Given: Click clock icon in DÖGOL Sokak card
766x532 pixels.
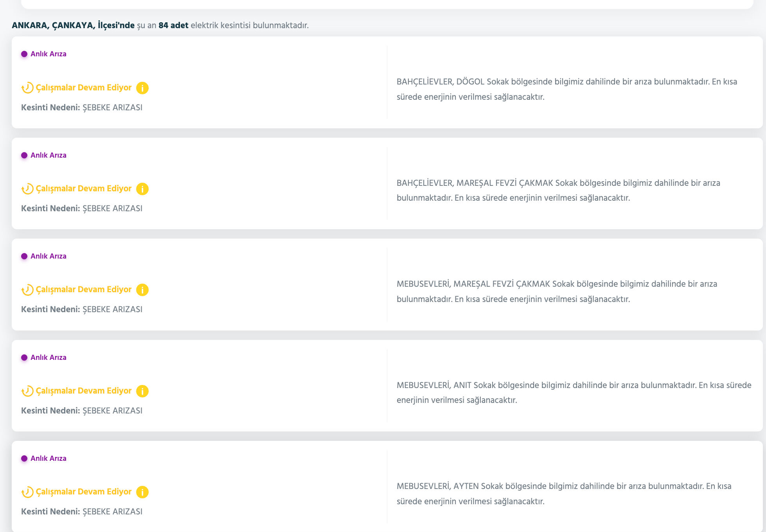Looking at the screenshot, I should point(27,88).
